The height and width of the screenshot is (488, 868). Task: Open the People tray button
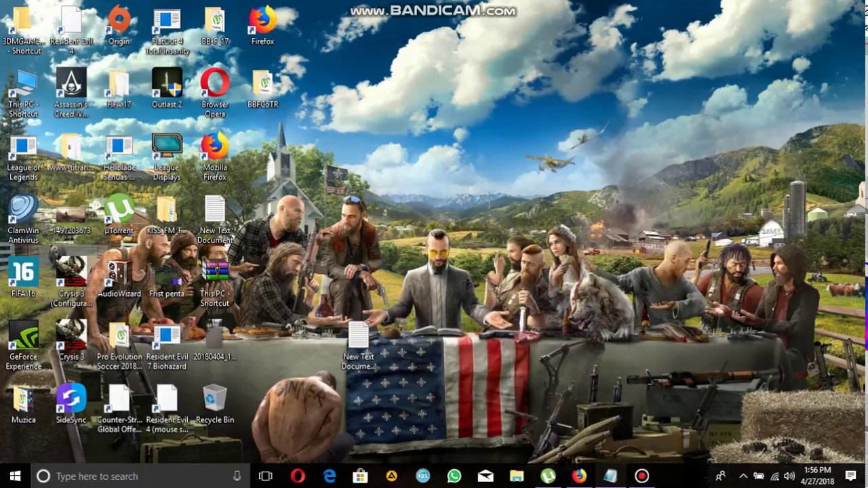coord(720,476)
